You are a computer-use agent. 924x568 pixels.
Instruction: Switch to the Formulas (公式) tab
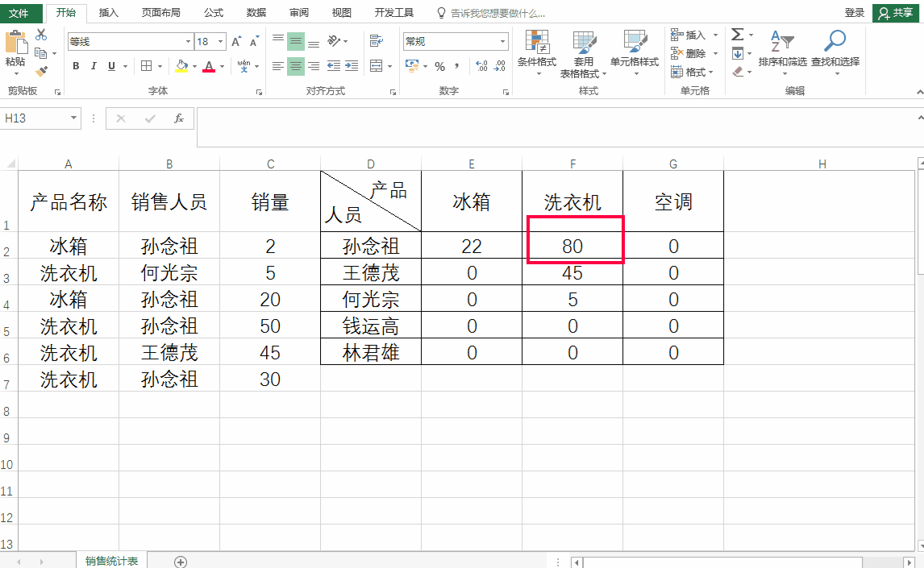214,12
